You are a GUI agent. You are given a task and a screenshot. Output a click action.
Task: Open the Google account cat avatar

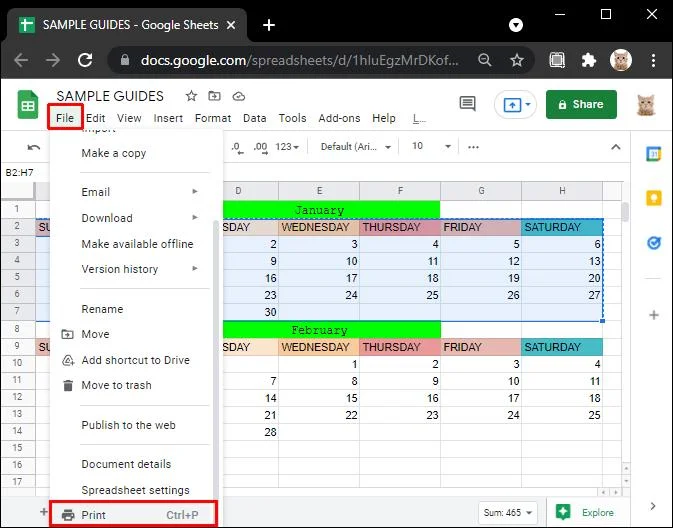tap(646, 105)
